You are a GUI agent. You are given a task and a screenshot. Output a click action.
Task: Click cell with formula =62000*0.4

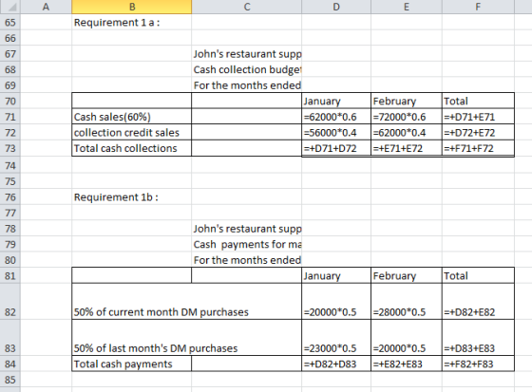[x=407, y=133]
